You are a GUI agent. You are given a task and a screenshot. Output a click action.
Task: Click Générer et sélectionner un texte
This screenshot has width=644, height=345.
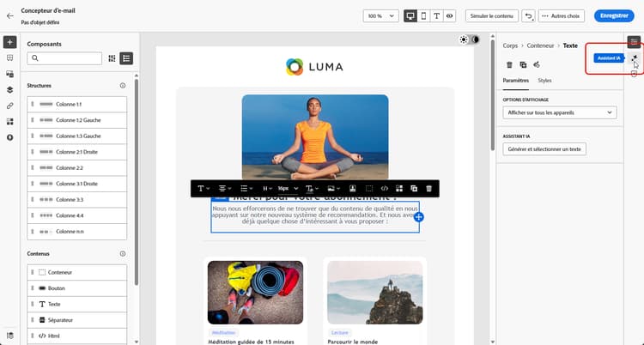point(544,149)
